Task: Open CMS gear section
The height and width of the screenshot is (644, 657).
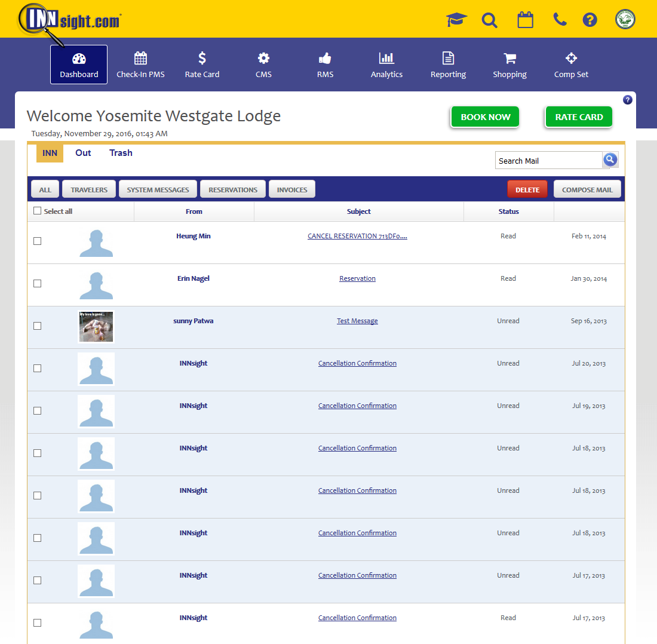Action: pos(263,65)
